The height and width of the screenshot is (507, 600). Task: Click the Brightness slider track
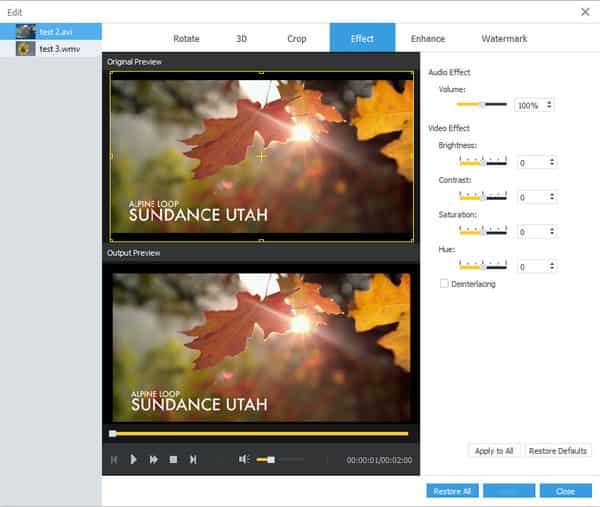pos(483,162)
